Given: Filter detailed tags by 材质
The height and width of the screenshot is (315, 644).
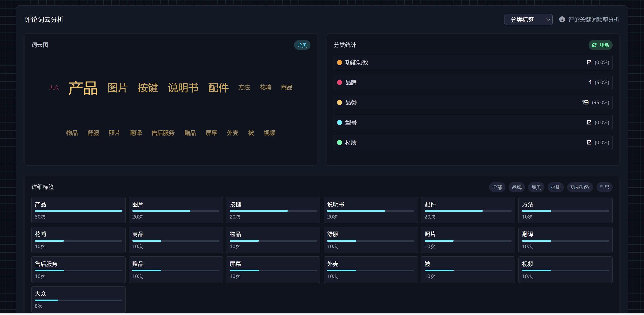Looking at the screenshot, I should [555, 187].
